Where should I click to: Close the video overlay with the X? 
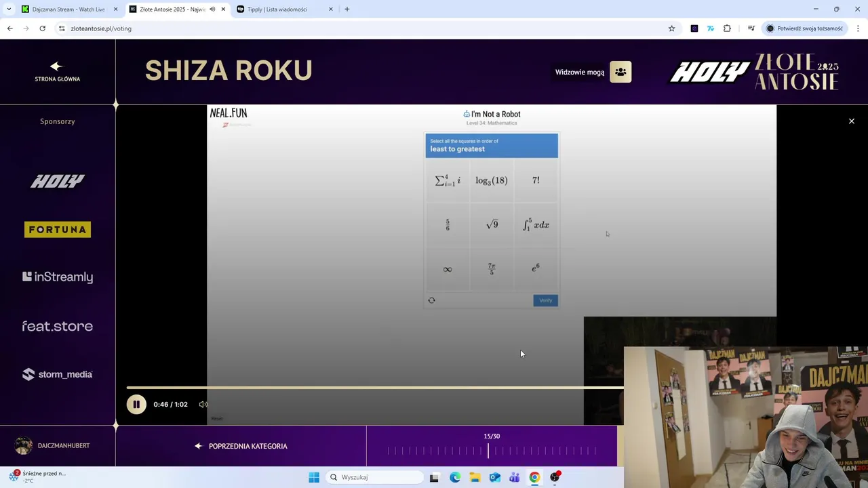852,121
